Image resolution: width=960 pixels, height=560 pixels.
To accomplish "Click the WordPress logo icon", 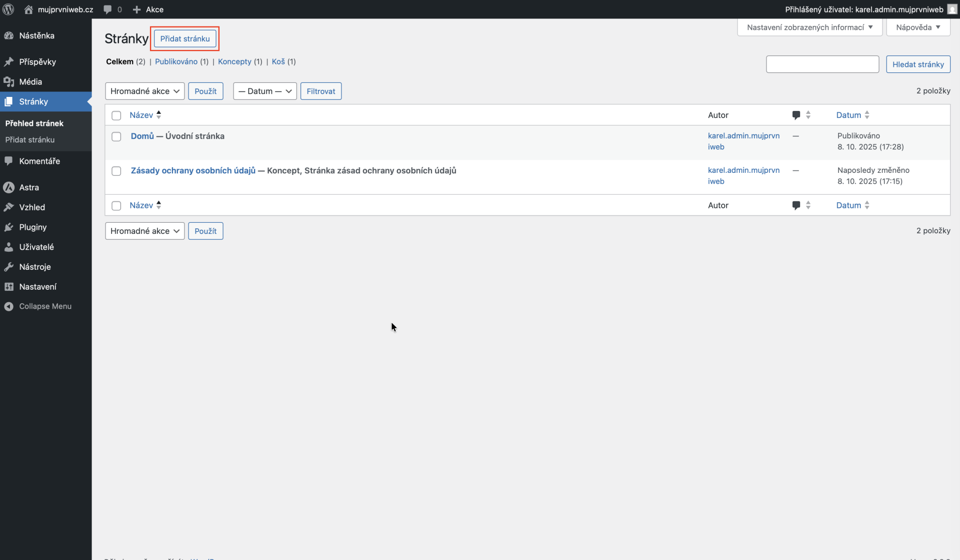I will (8, 9).
